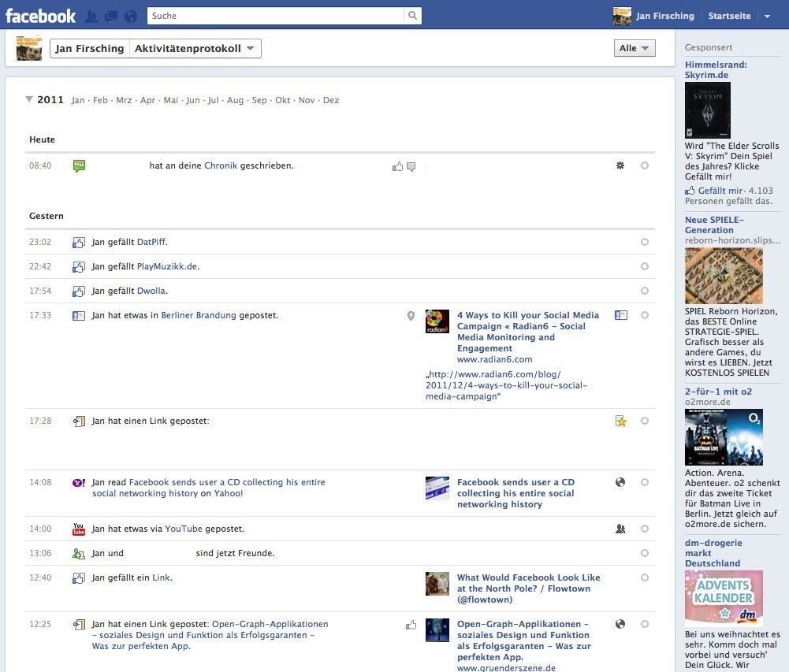Toggle the circle in the 17:33 Berliner Brandung row
The height and width of the screenshot is (672, 789).
click(x=645, y=315)
